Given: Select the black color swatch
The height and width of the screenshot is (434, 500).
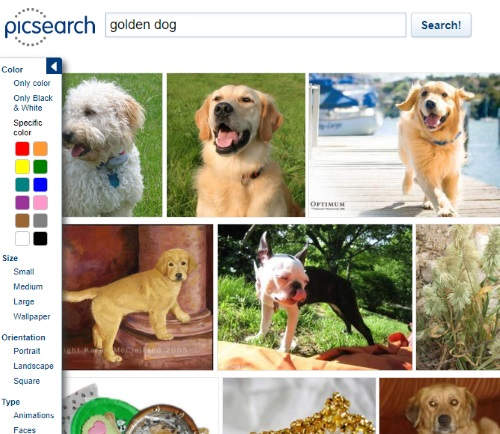Looking at the screenshot, I should pyautogui.click(x=40, y=239).
